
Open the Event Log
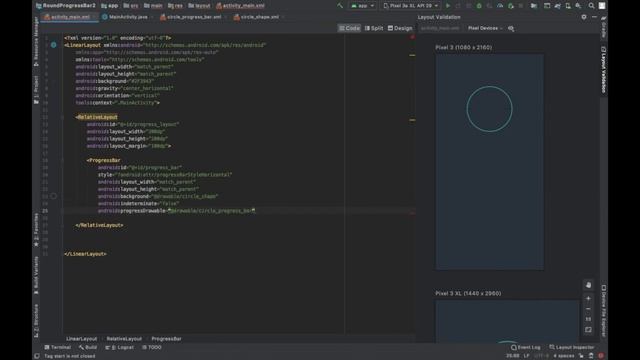(526, 347)
